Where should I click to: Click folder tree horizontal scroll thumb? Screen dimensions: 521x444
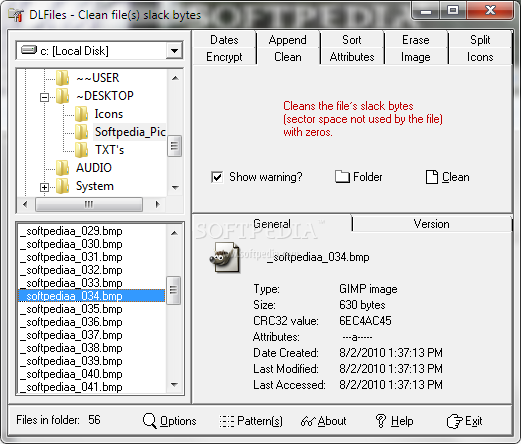[89, 204]
